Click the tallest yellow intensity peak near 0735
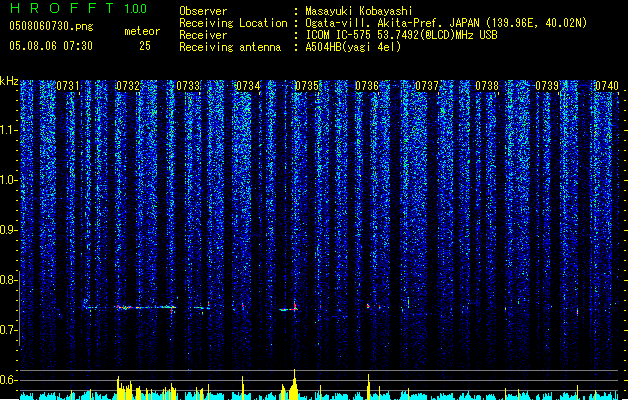Viewport: 629px width, 400px height. (x=294, y=384)
